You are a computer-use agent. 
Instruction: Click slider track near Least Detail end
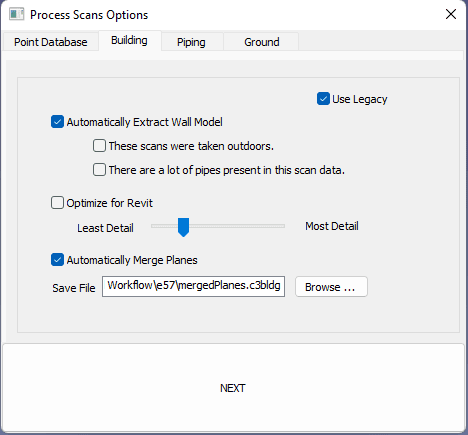point(160,226)
